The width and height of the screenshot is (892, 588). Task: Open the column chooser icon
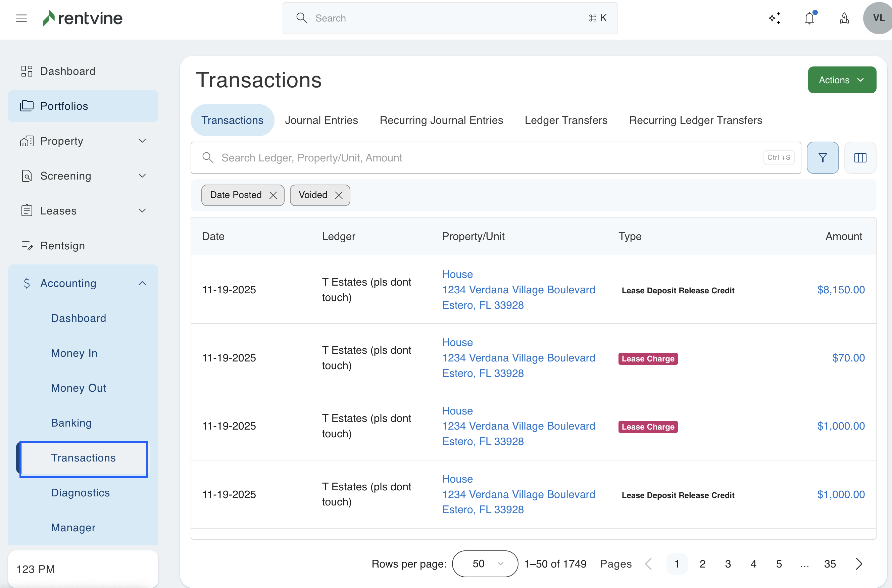860,157
